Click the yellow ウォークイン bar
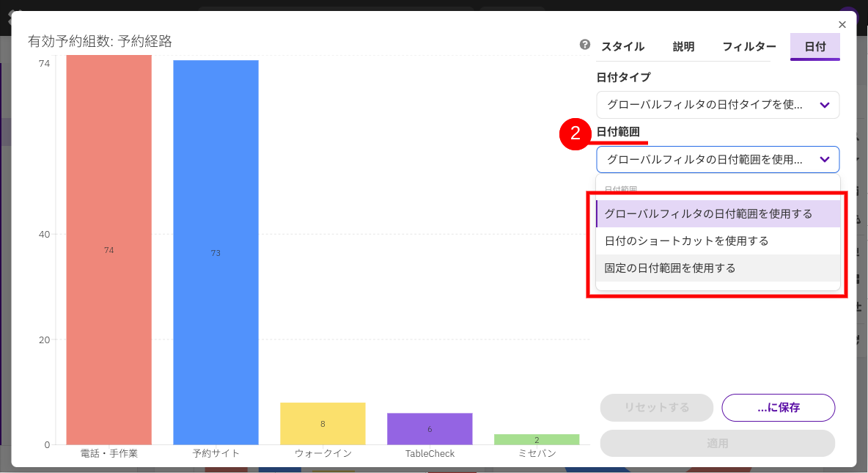 [x=323, y=423]
